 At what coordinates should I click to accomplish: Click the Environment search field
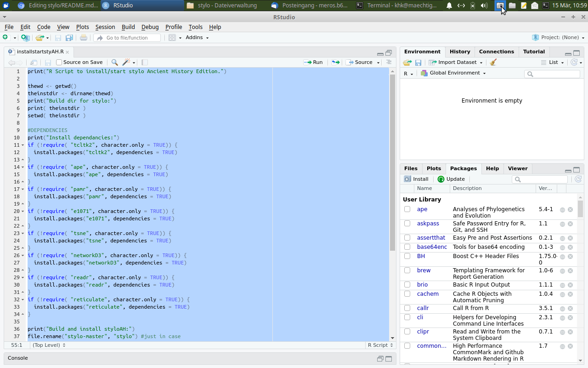pos(552,74)
